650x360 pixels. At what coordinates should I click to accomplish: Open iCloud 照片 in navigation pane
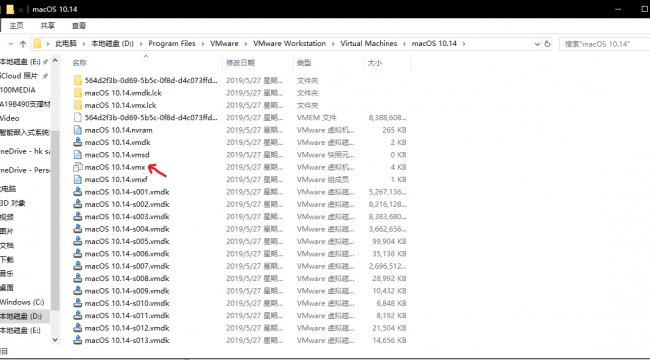click(19, 76)
